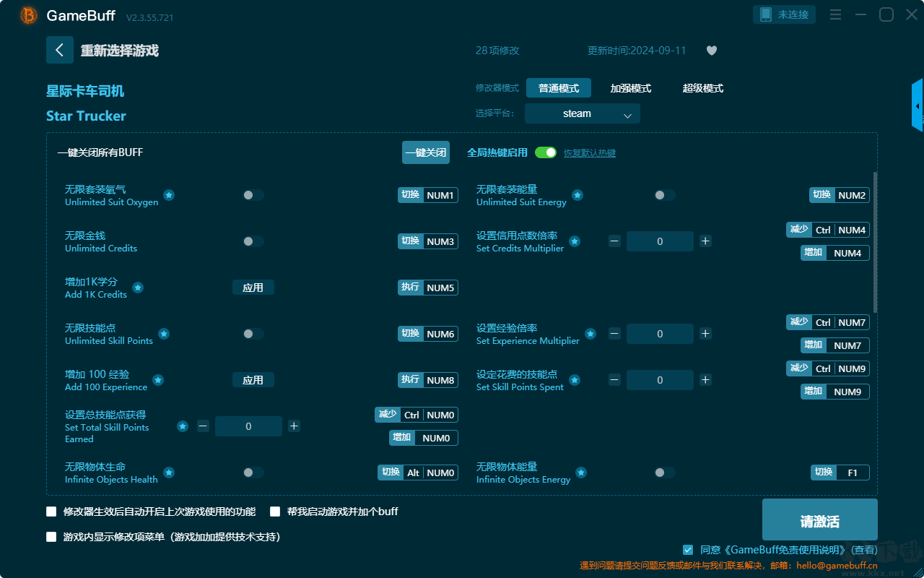Viewport: 924px width, 578px height.
Task: Click star icon beside Unlimited Skill Points
Action: point(164,334)
